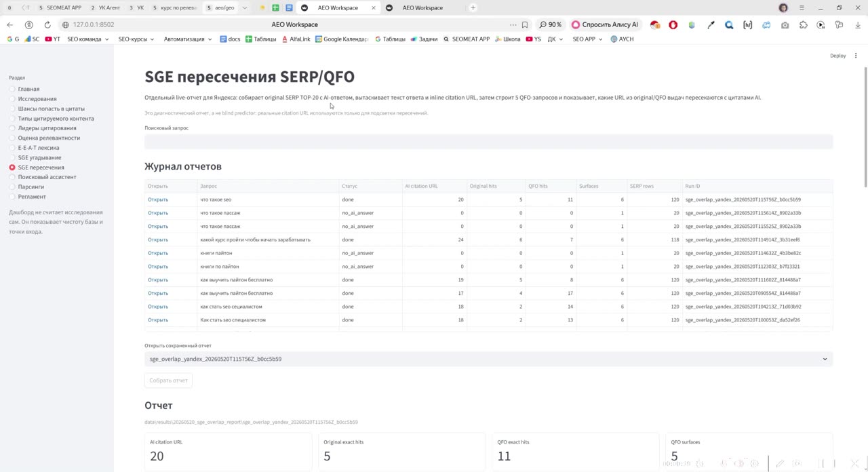Viewport: 868px width, 472px height.
Task: Click the profile avatar in the title bar
Action: (x=783, y=7)
